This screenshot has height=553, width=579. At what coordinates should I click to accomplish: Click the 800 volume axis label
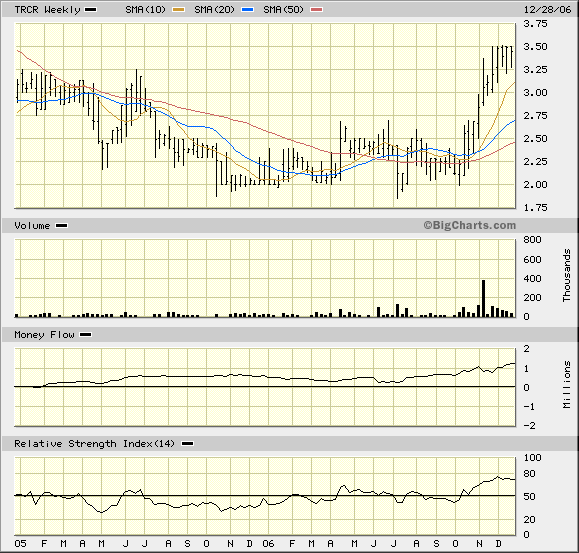coord(532,240)
